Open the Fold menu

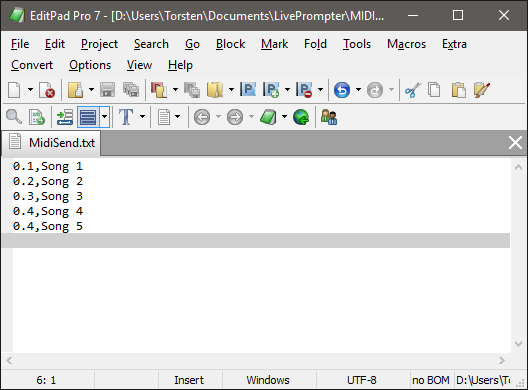click(x=315, y=44)
